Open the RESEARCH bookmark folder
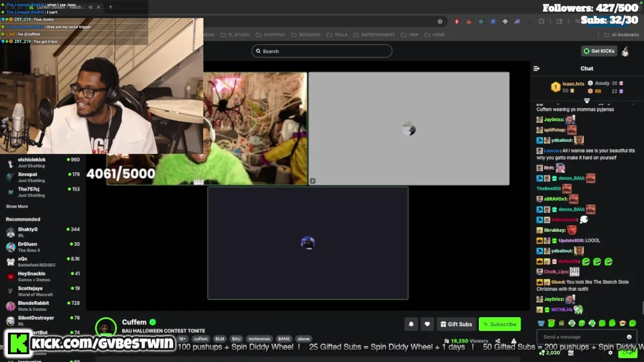The width and height of the screenshot is (644, 362). point(305,35)
